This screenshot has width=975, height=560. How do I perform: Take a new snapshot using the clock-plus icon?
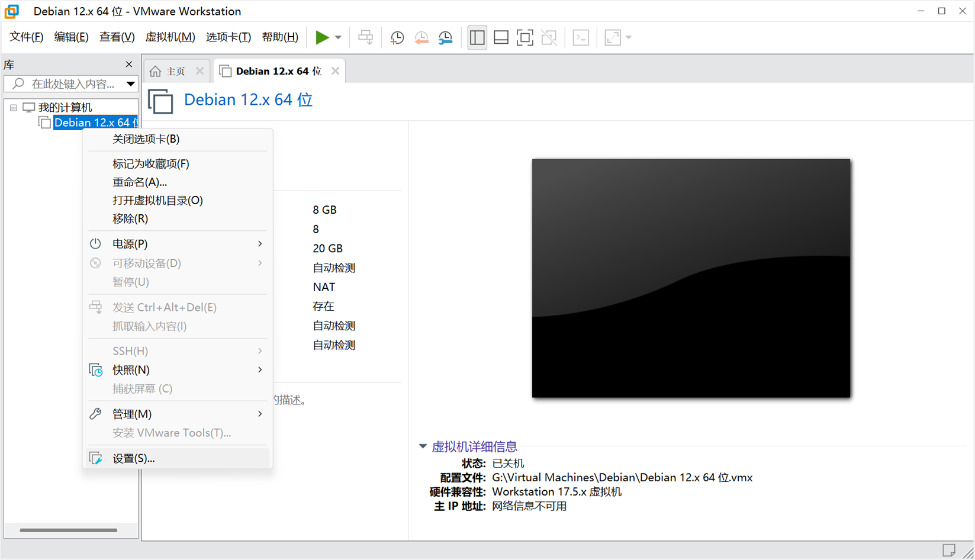coord(397,37)
